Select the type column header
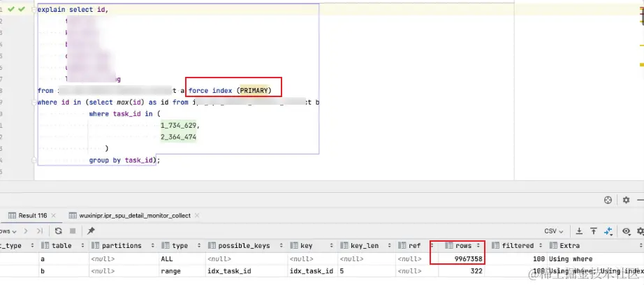The image size is (644, 285). (x=180, y=246)
